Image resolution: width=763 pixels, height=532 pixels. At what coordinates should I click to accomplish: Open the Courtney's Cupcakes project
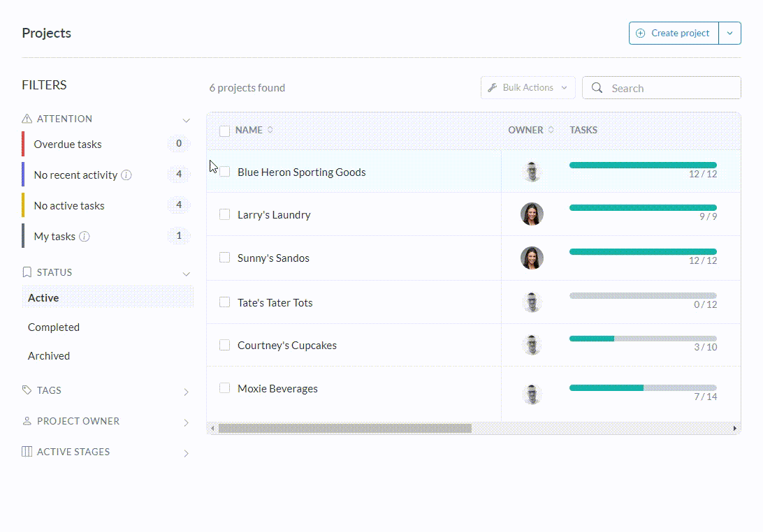tap(287, 346)
